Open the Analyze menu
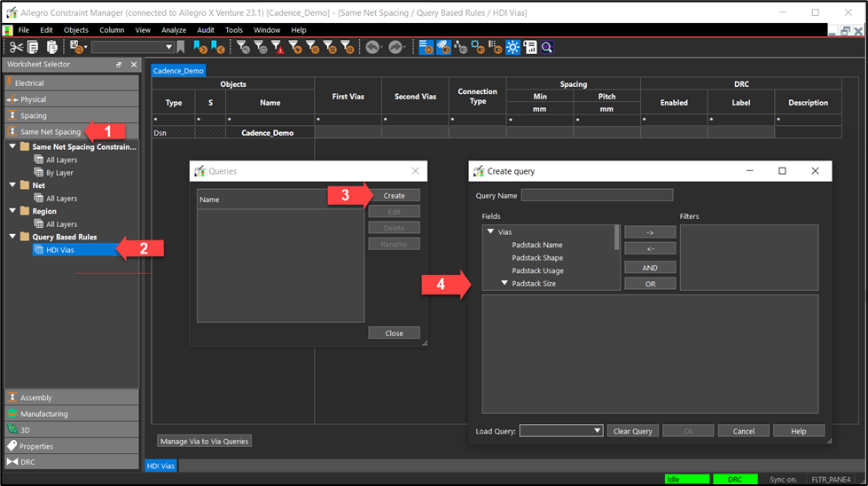The image size is (868, 486). (174, 30)
